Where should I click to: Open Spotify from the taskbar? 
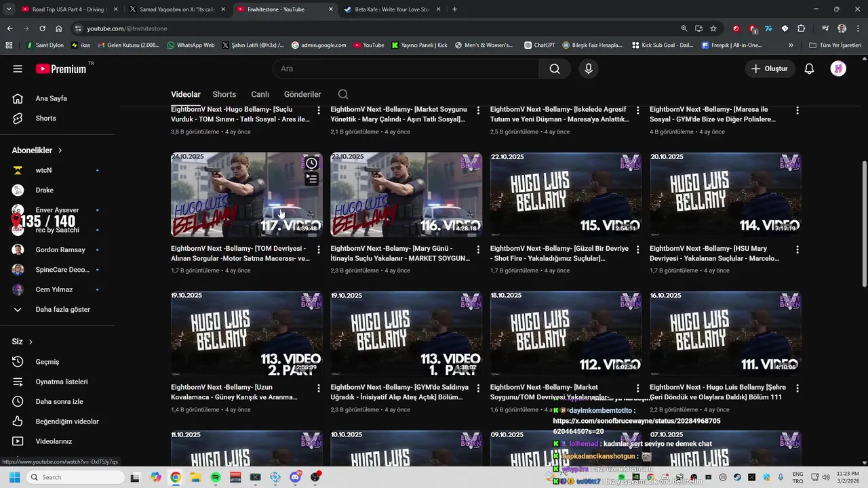click(216, 477)
